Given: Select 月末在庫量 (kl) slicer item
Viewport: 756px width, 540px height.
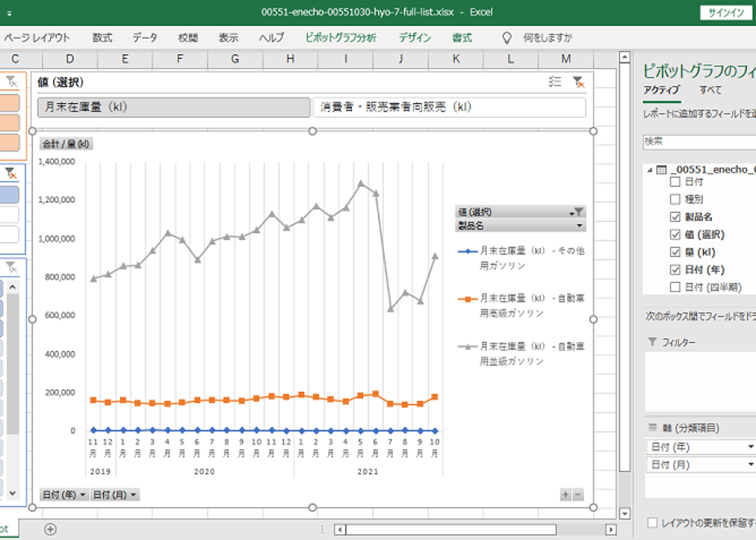Looking at the screenshot, I should point(174,107).
